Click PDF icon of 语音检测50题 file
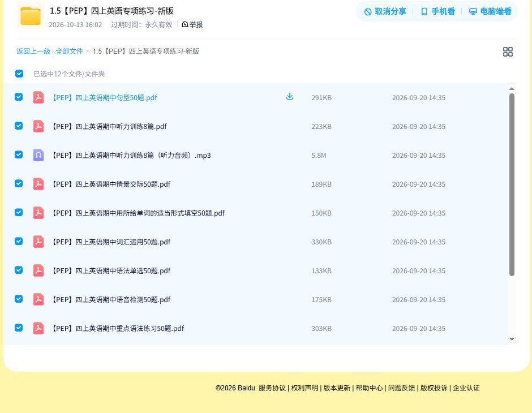 point(38,299)
